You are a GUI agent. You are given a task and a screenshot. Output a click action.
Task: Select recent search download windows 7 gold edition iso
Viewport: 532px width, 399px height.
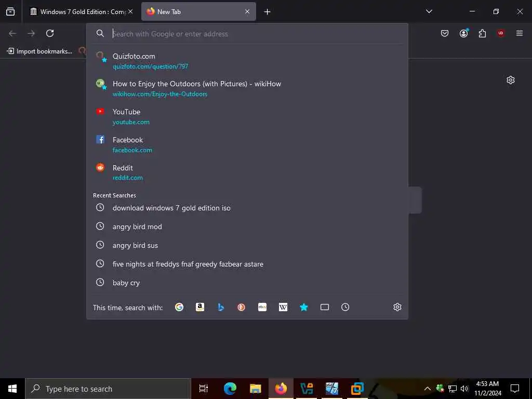pyautogui.click(x=247, y=208)
